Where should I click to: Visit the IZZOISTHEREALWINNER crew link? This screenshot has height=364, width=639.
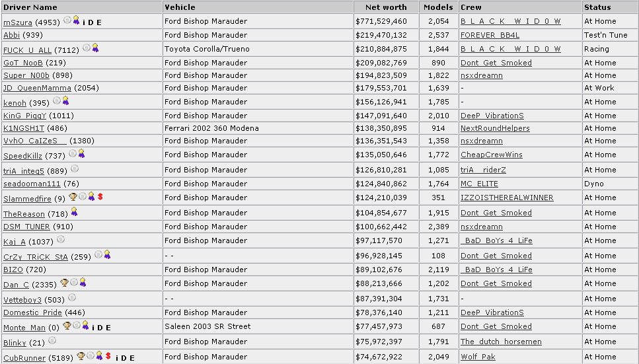click(507, 198)
